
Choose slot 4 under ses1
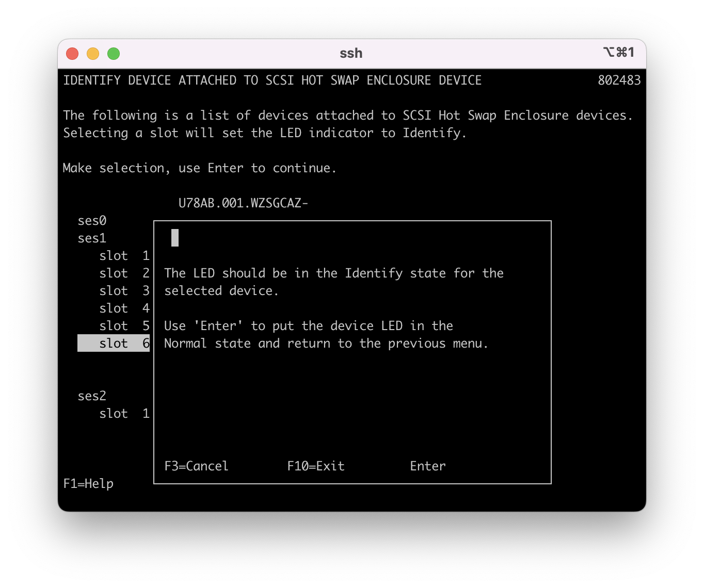(124, 308)
